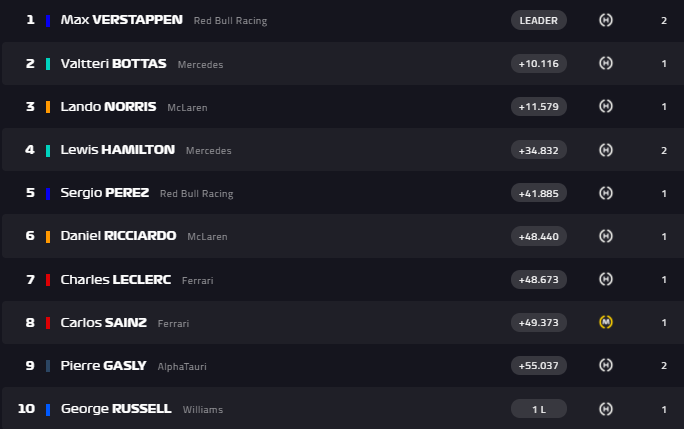The width and height of the screenshot is (684, 429).
Task: Click the pit stop count in Gasly's row
Action: pyautogui.click(x=664, y=365)
